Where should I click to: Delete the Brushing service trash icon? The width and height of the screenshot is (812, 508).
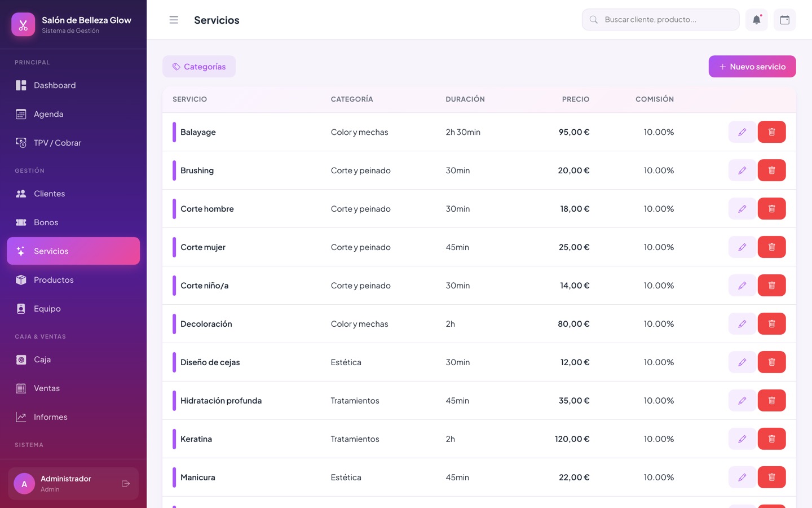coord(771,170)
